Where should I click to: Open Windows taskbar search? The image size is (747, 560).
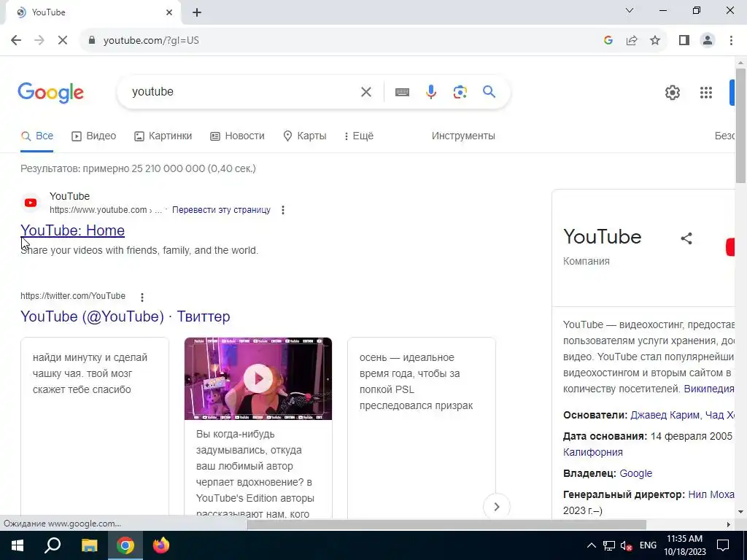(x=53, y=545)
